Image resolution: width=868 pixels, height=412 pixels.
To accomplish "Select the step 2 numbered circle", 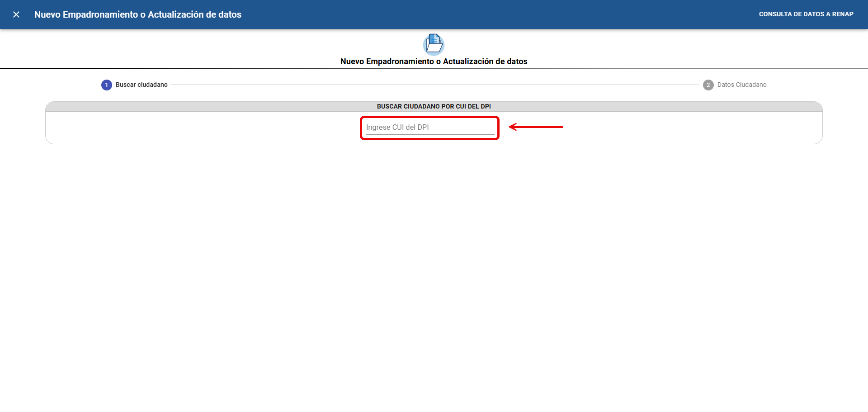I will click(x=708, y=85).
